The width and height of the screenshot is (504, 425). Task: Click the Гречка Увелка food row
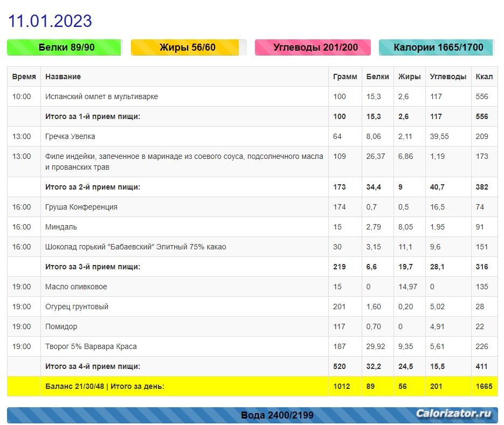pyautogui.click(x=252, y=136)
